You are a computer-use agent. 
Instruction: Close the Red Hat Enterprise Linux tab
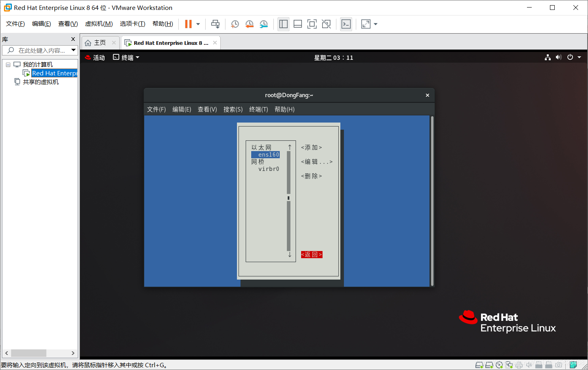click(215, 43)
